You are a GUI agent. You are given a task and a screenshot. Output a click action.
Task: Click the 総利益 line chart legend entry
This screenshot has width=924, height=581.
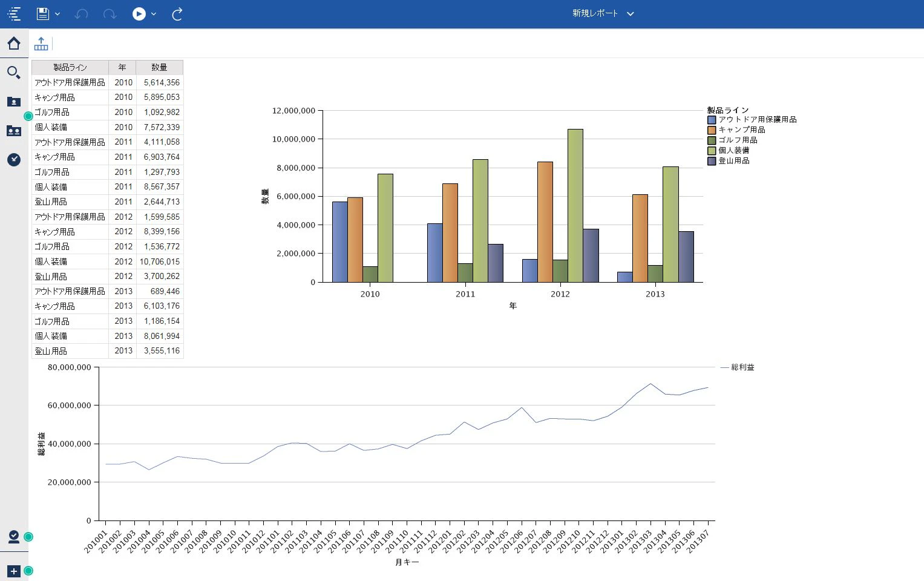tap(738, 367)
